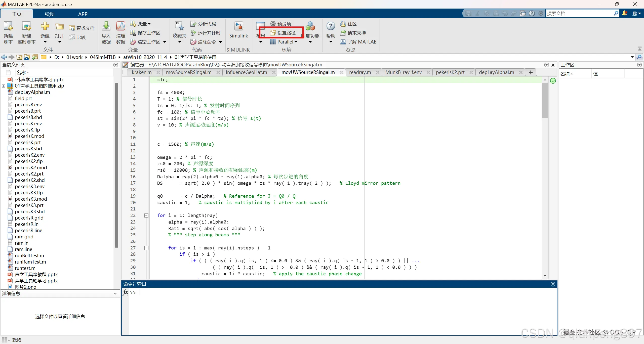
Task: Click the Simulink icon
Action: point(238,26)
